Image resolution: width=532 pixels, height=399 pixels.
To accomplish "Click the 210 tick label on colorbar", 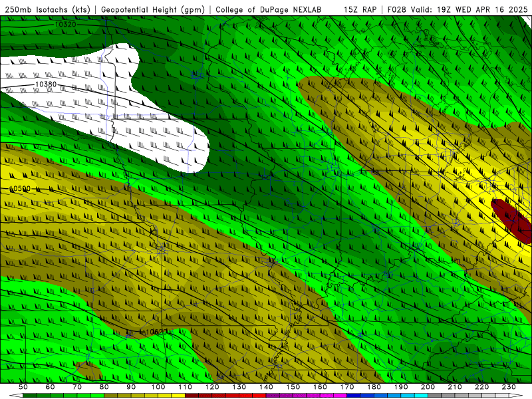I will 455,387.
